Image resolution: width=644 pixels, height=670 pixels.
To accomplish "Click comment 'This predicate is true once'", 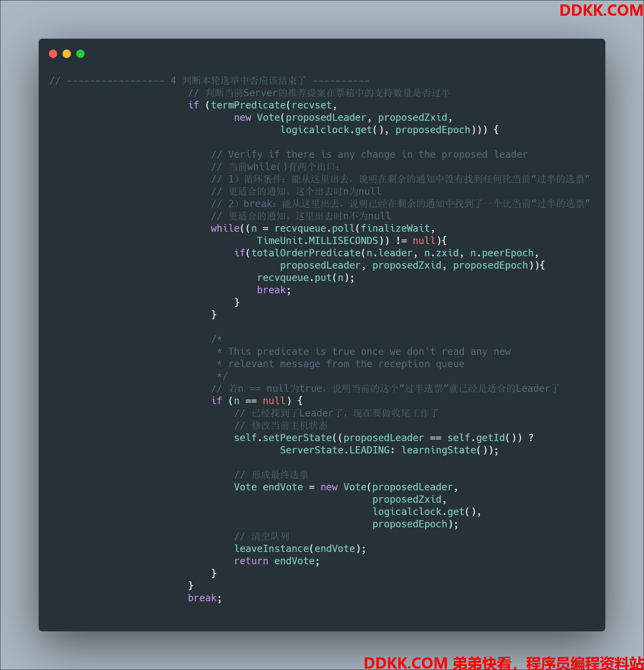I will pyautogui.click(x=364, y=351).
